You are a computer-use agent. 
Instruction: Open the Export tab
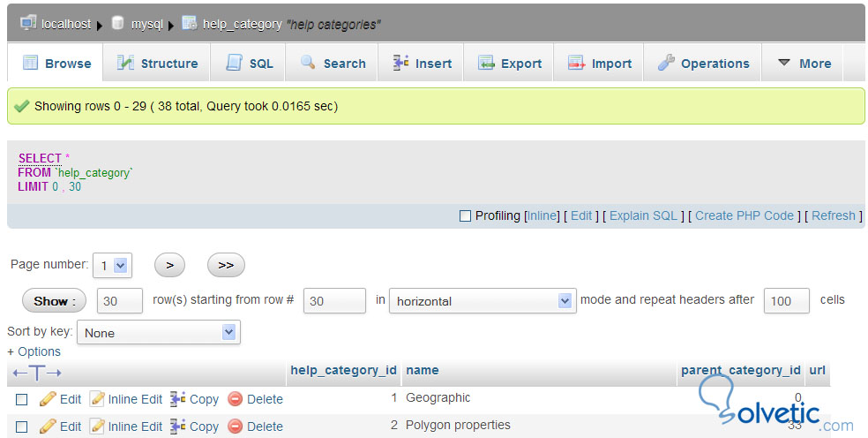[510, 64]
